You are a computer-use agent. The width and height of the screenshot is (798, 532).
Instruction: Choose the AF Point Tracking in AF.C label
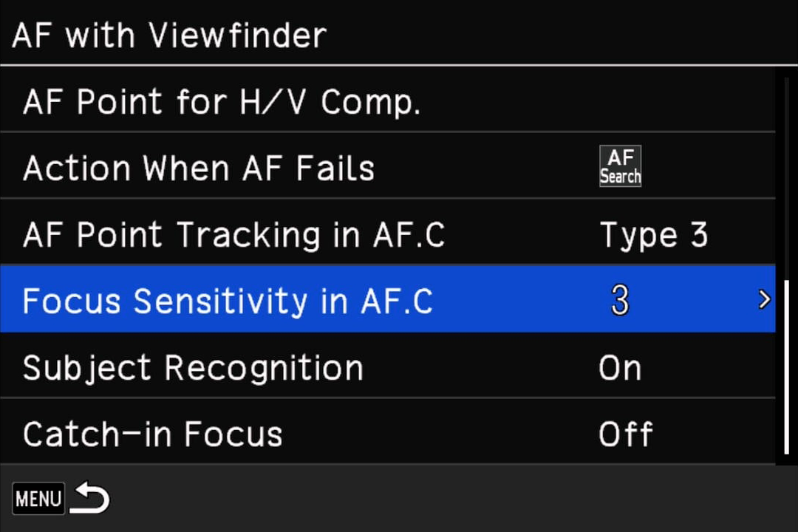234,235
